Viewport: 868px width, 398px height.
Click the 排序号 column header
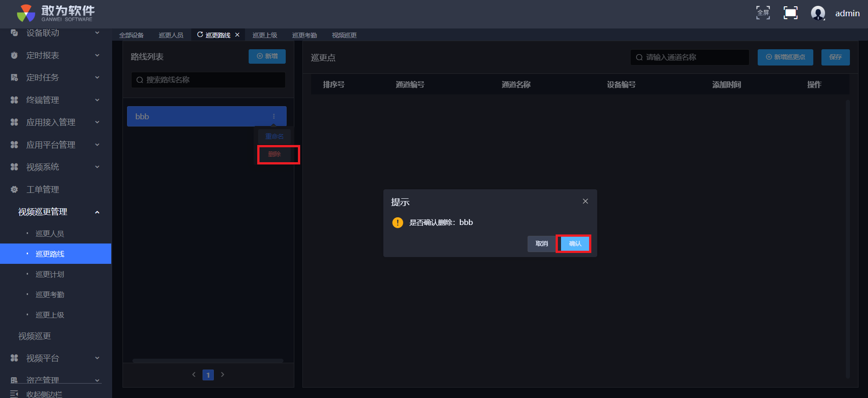(x=334, y=84)
